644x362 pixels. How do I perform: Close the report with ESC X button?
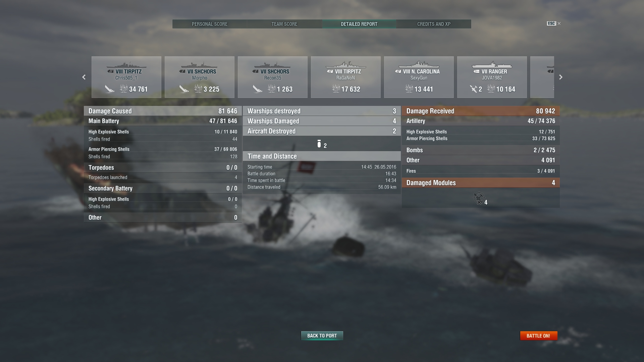(554, 23)
